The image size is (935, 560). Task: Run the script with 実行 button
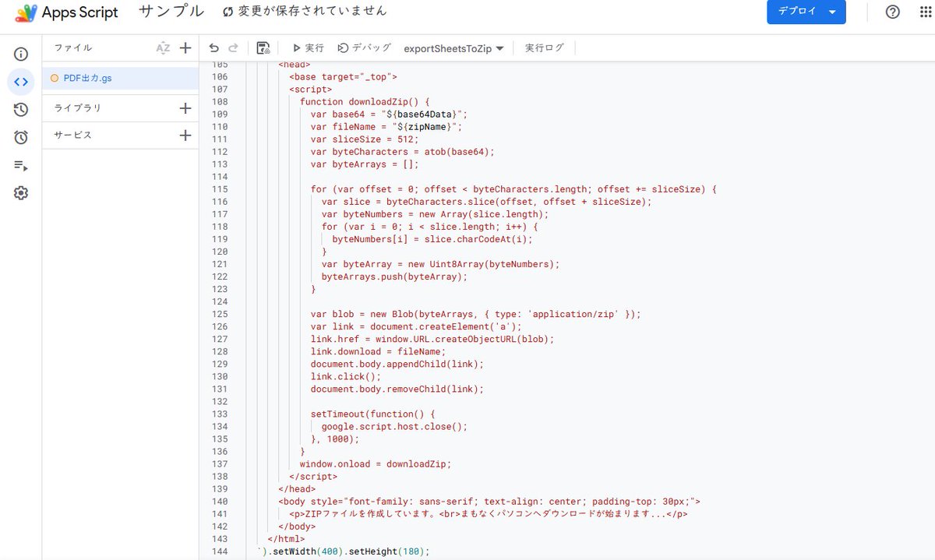(308, 48)
